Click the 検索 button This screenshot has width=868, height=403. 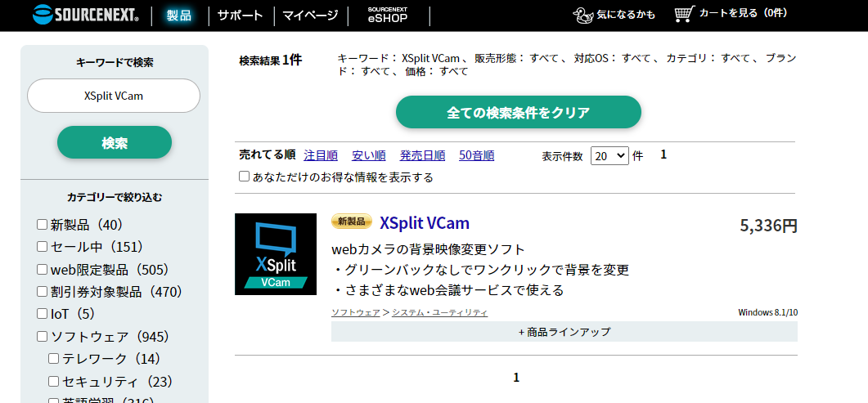point(115,142)
